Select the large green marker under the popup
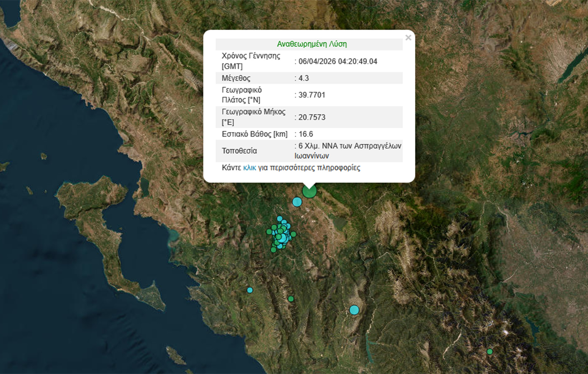The width and height of the screenshot is (588, 374). pos(309,191)
